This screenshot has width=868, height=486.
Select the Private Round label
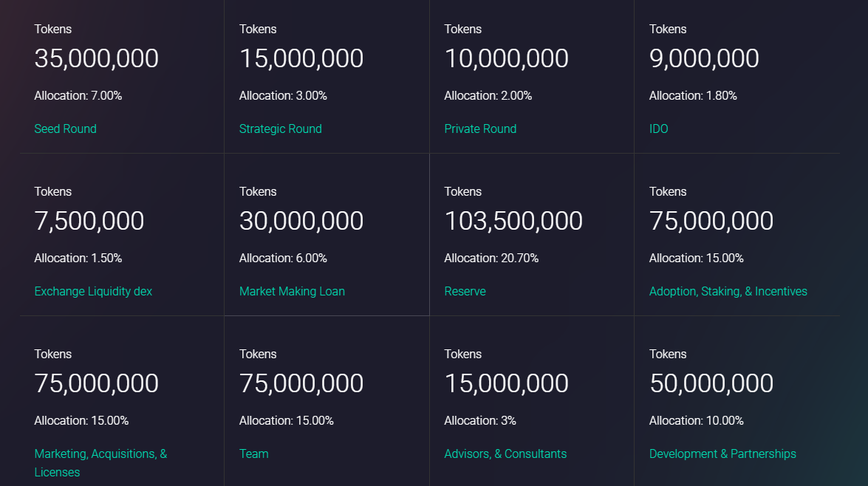pyautogui.click(x=480, y=129)
